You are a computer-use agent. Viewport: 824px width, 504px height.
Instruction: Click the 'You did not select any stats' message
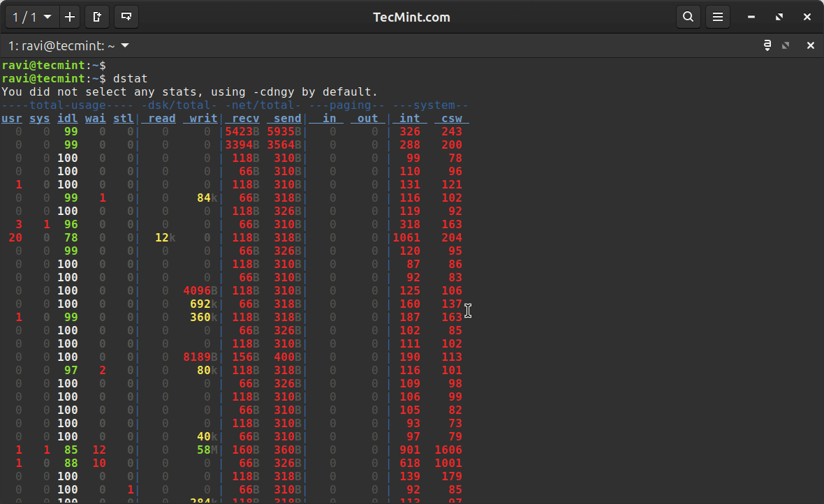[189, 91]
